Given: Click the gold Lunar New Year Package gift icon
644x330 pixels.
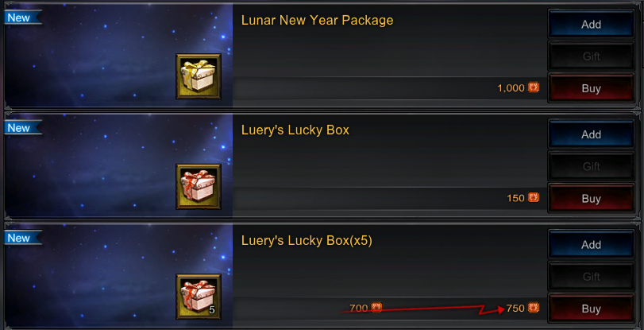Looking at the screenshot, I should 199,76.
